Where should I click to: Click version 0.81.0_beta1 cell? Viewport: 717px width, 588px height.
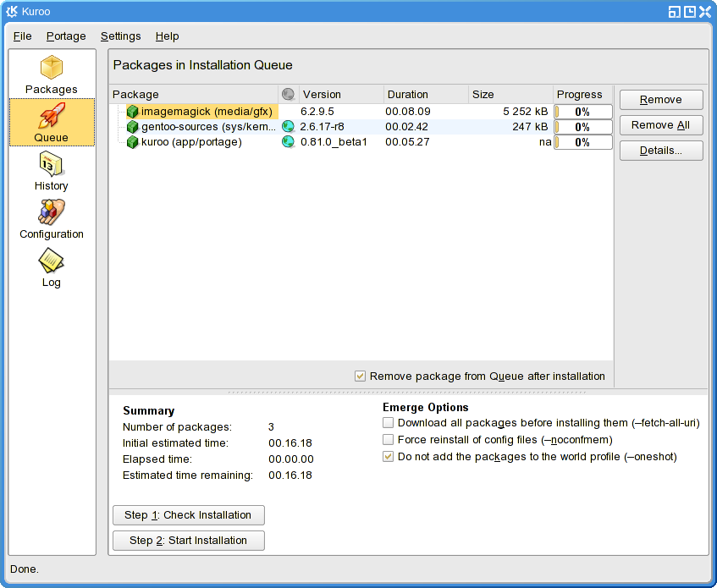pos(334,142)
